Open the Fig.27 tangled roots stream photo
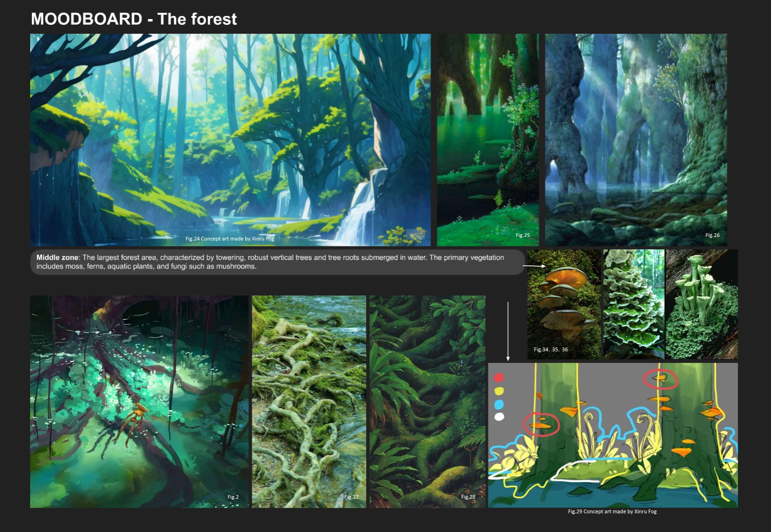 point(309,402)
